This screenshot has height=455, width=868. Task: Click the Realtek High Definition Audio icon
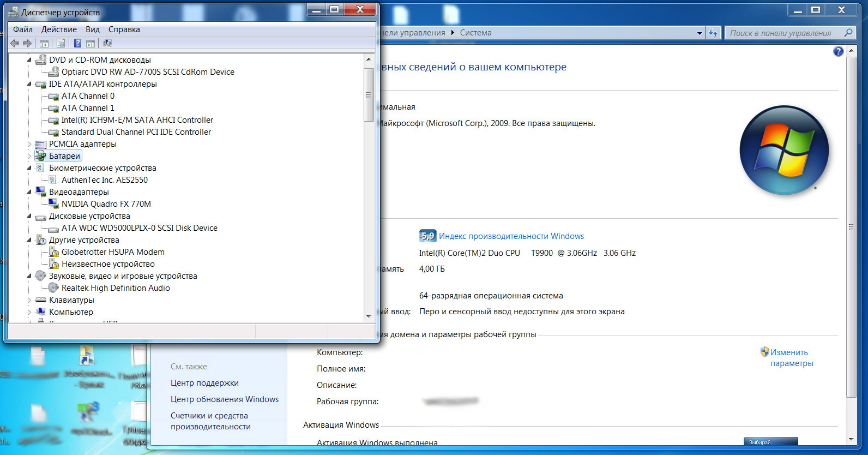coord(53,288)
